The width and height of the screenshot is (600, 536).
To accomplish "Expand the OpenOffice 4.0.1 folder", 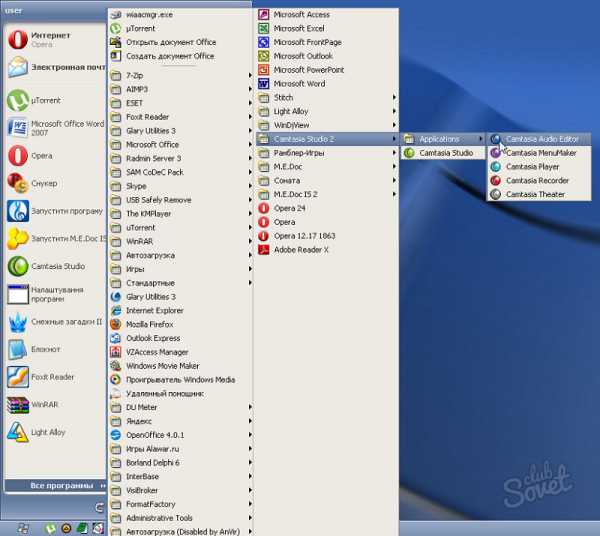I will (x=180, y=435).
